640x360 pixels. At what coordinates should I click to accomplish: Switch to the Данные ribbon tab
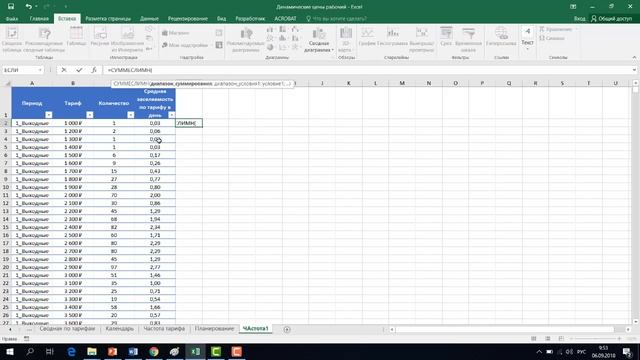149,19
